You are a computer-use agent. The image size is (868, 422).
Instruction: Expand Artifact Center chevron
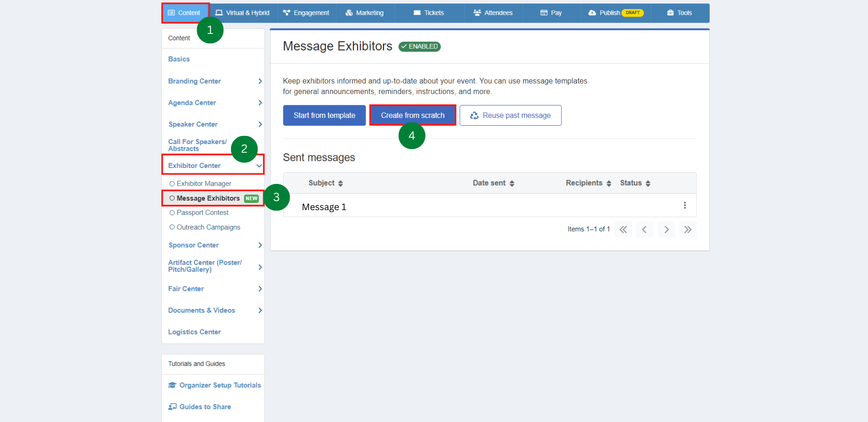260,267
